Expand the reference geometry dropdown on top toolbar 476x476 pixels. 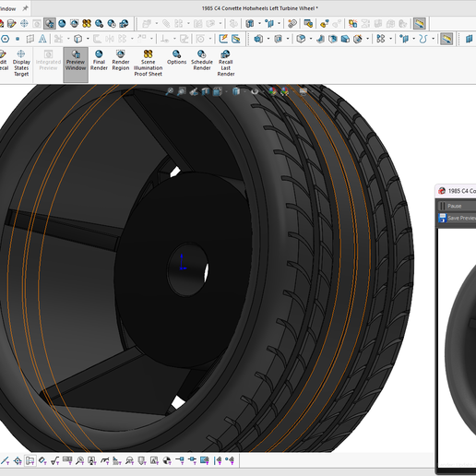click(280, 24)
